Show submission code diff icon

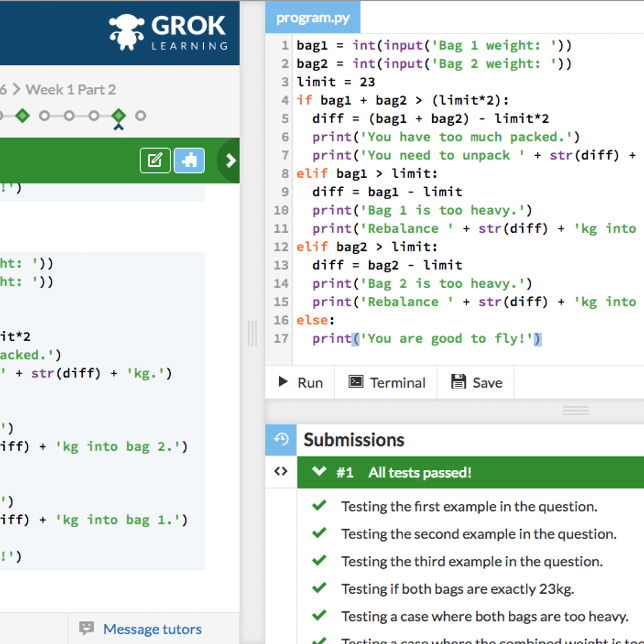point(281,471)
